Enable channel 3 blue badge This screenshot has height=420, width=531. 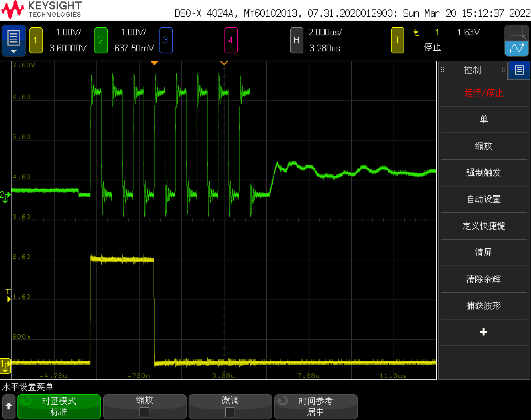(x=166, y=40)
